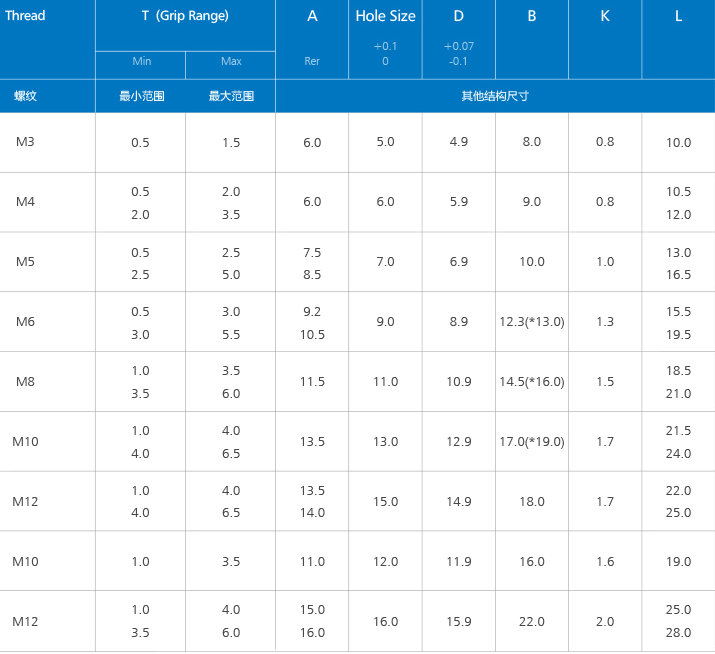Click the T (Grip Range) header
This screenshot has height=654, width=715.
185,16
